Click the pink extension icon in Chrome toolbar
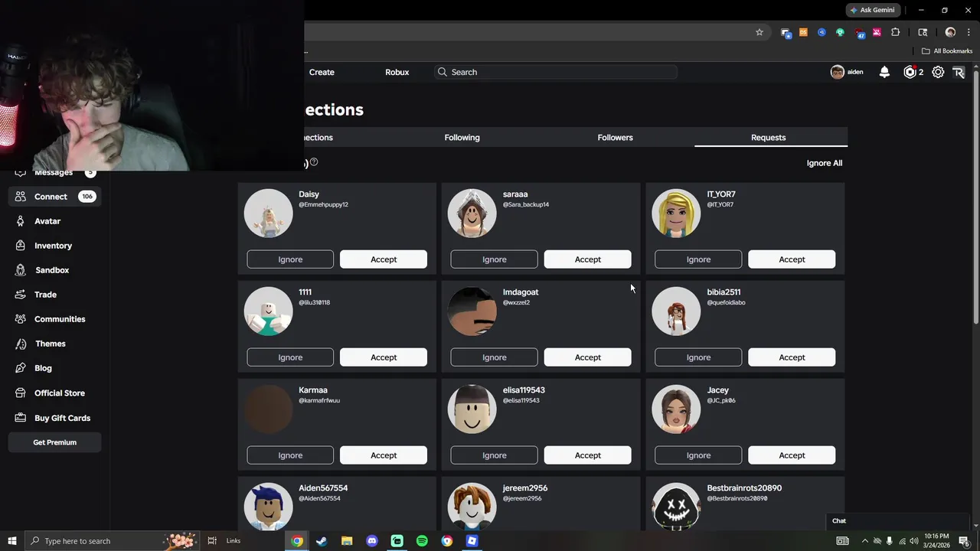The width and height of the screenshot is (980, 551). tap(877, 32)
